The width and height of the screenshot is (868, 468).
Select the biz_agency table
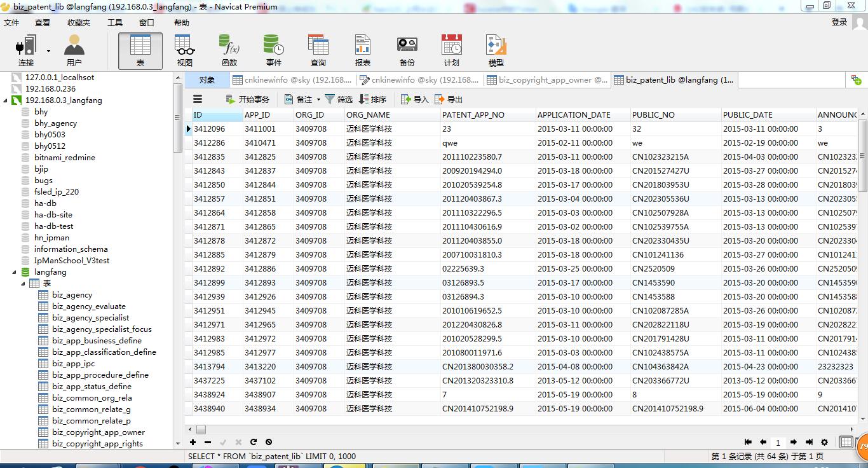72,295
